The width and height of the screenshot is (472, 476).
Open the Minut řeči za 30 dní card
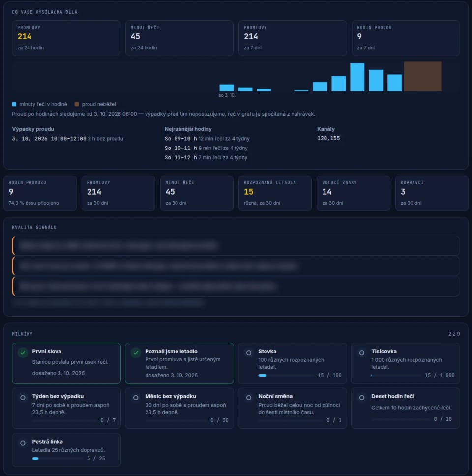point(197,193)
